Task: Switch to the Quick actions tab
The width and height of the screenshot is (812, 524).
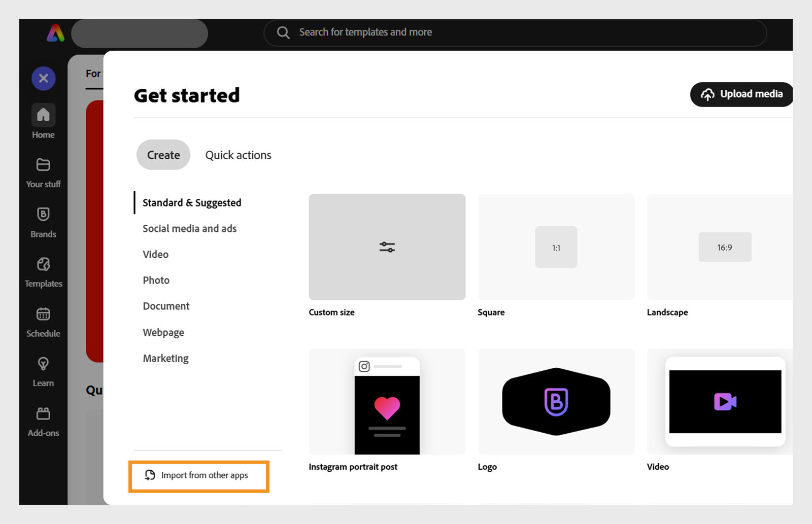Action: pos(238,155)
